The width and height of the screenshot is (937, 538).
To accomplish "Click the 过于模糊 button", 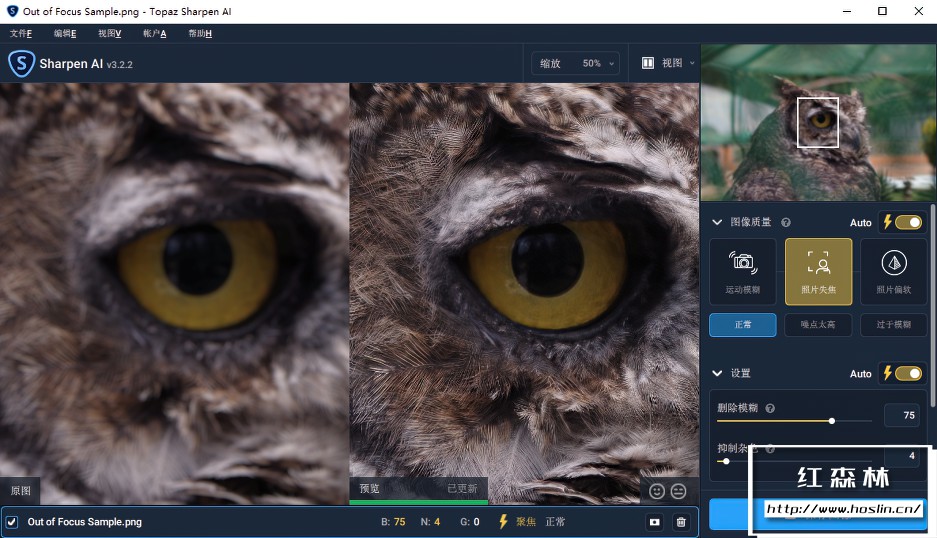I will point(893,325).
